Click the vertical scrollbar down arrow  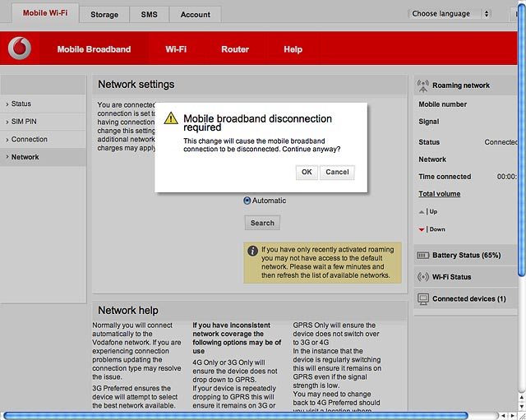522,407
